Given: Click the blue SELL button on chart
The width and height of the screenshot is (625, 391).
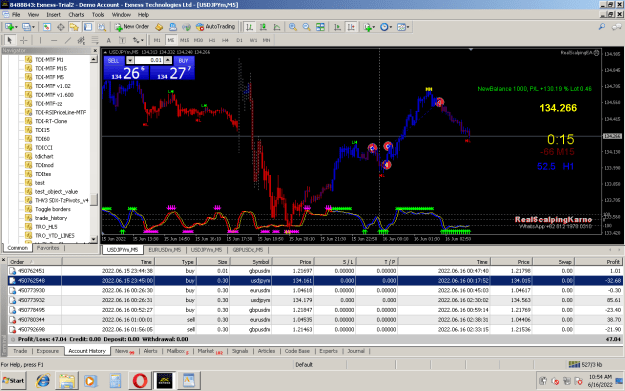Looking at the screenshot, I should (x=114, y=61).
